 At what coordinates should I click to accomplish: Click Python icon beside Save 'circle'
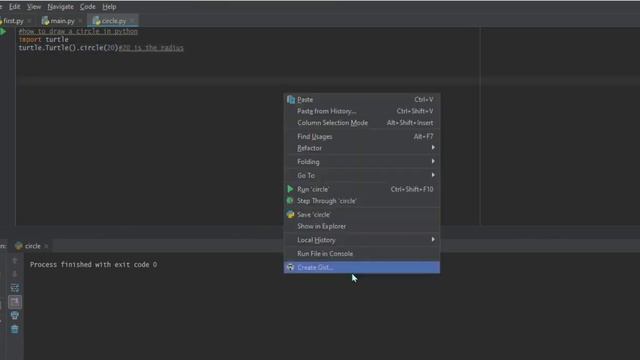point(290,214)
